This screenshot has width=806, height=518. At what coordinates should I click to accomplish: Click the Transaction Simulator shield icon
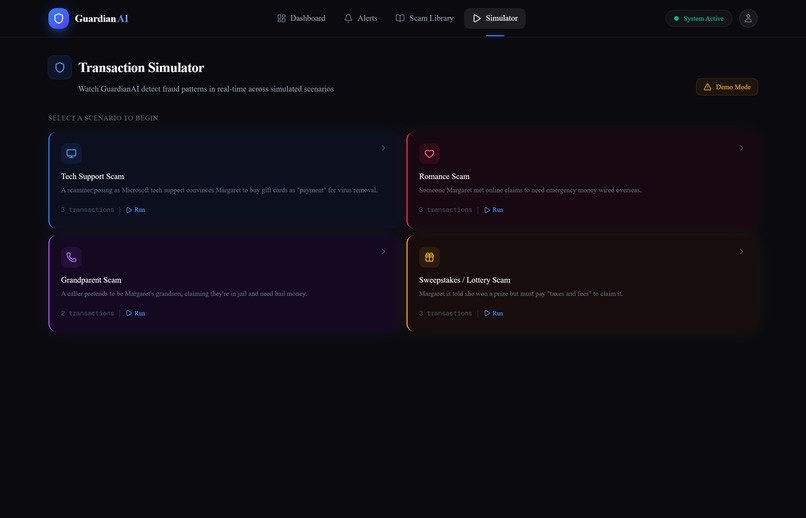point(60,67)
